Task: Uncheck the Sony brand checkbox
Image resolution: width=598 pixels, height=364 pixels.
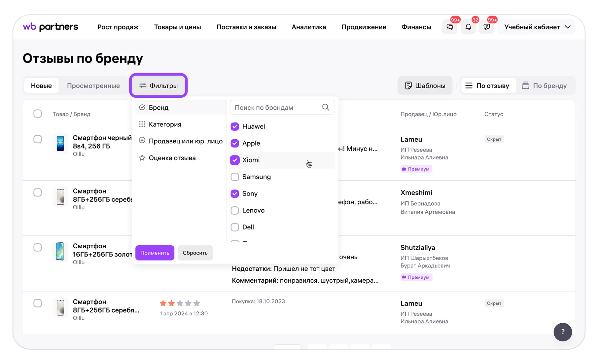Action: [x=235, y=194]
